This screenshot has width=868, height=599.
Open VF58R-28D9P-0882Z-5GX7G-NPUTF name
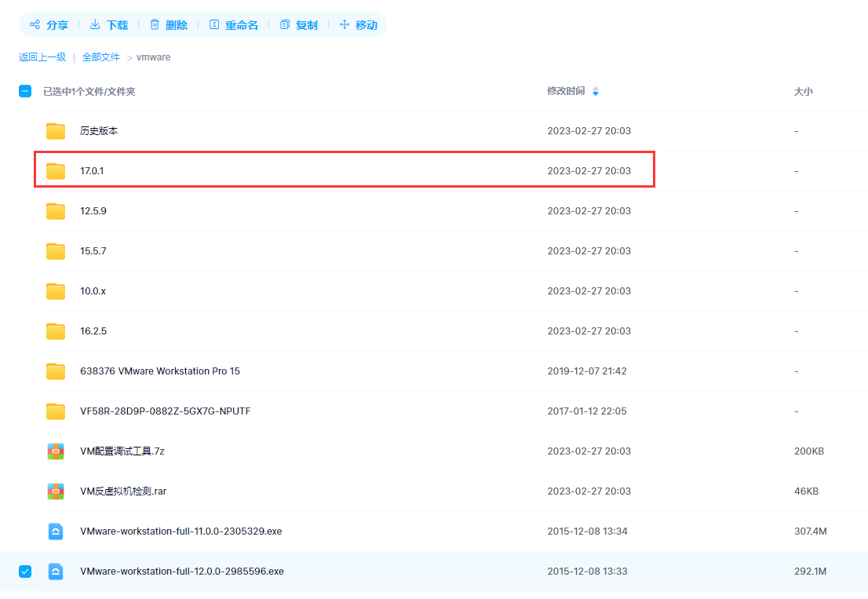[x=165, y=411]
